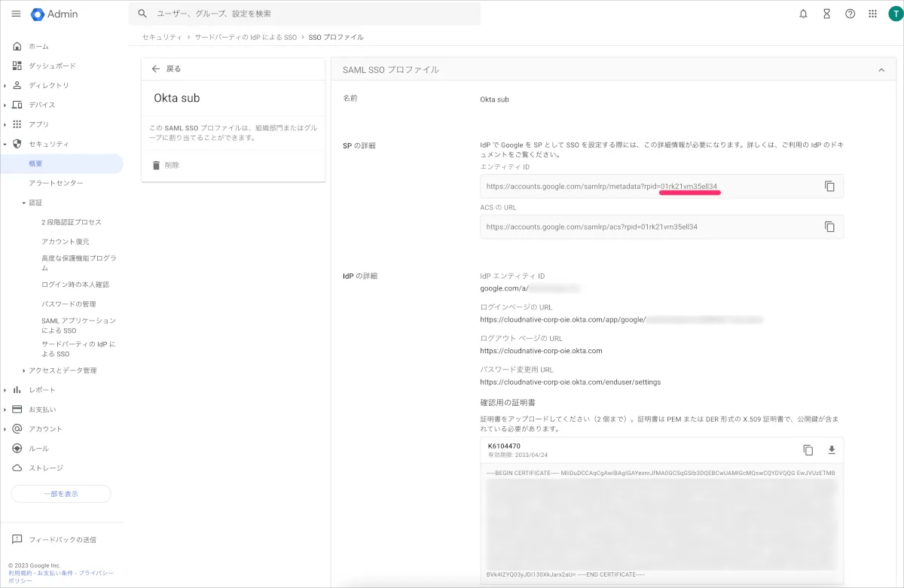Screen dimensions: 904x588
Task: Click the feedback icon for フィードバックの送信
Action: (17, 540)
